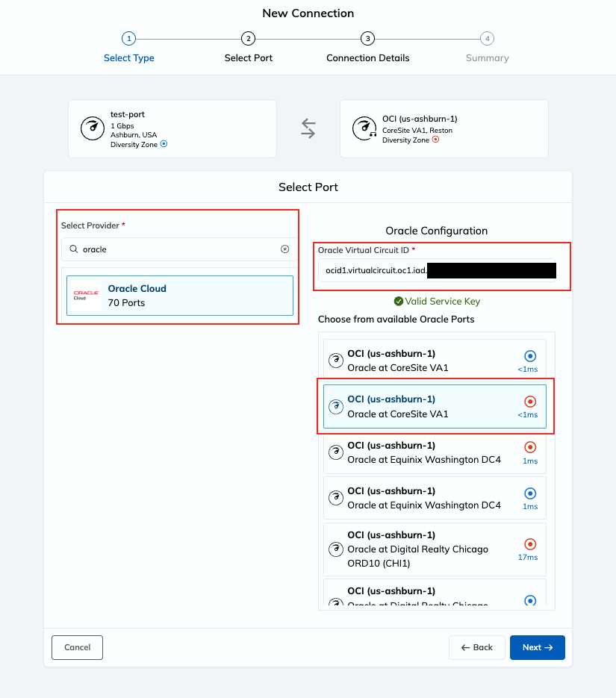Click red zone indicator on Chicago ORD10 port
This screenshot has width=616, height=698.
tap(529, 544)
